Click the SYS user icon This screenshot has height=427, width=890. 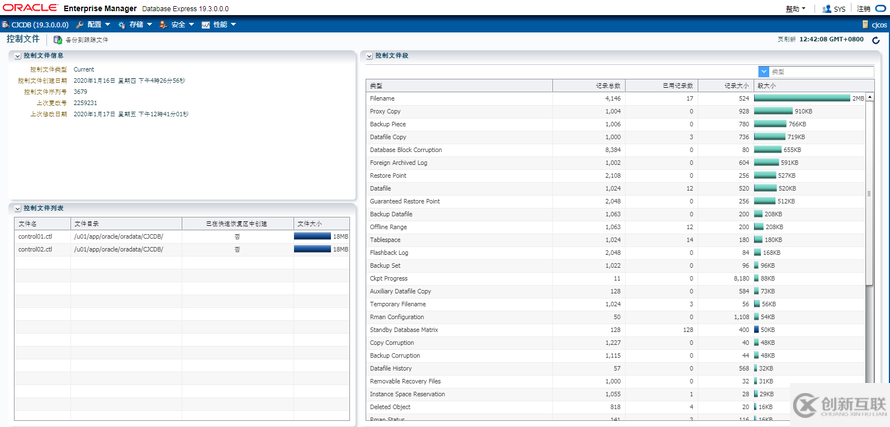[x=827, y=9]
